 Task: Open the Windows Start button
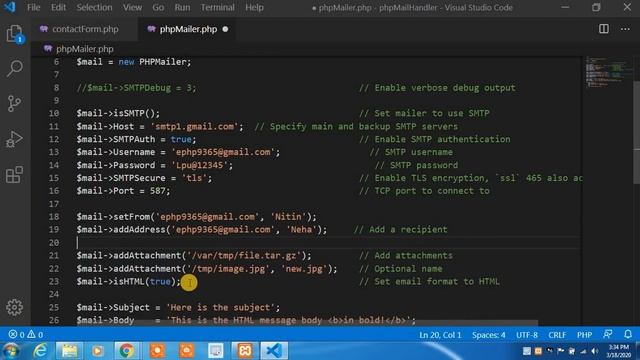coord(11,351)
